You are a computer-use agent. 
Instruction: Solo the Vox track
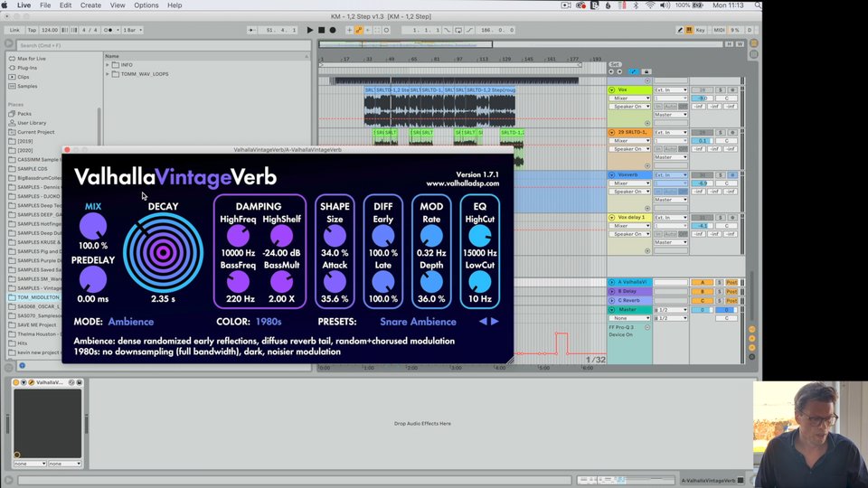(x=721, y=89)
